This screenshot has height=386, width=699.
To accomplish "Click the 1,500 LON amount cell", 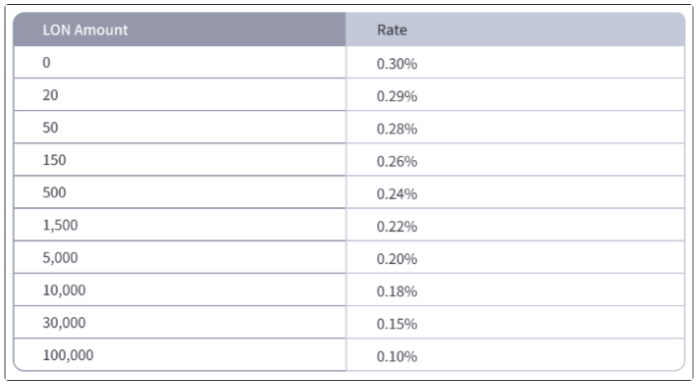I will click(180, 225).
